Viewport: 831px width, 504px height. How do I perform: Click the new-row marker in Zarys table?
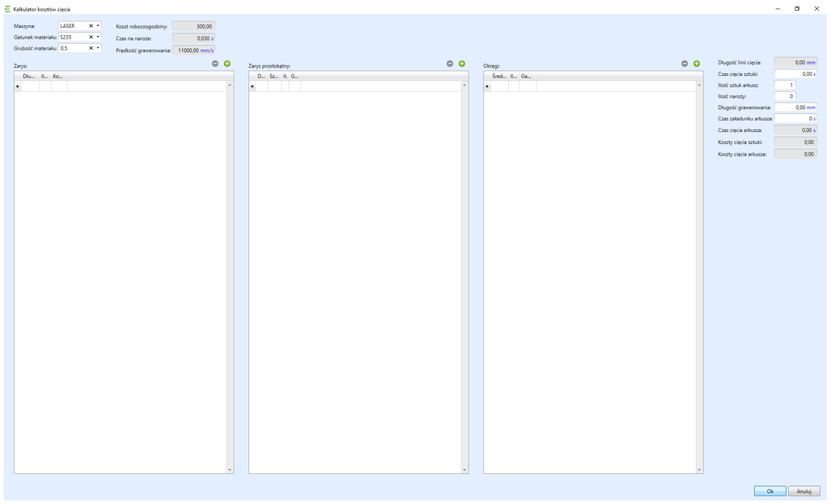[x=18, y=87]
